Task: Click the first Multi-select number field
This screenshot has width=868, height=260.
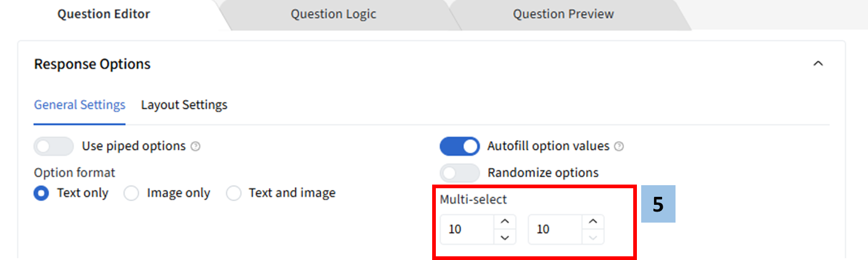Action: (467, 229)
